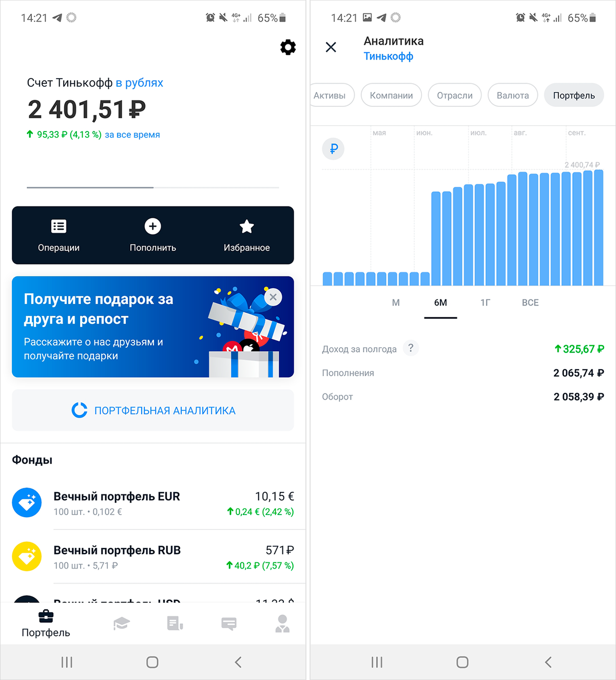Tap Android recent apps button on left screen
Viewport: 616px width, 680px height.
pyautogui.click(x=67, y=662)
